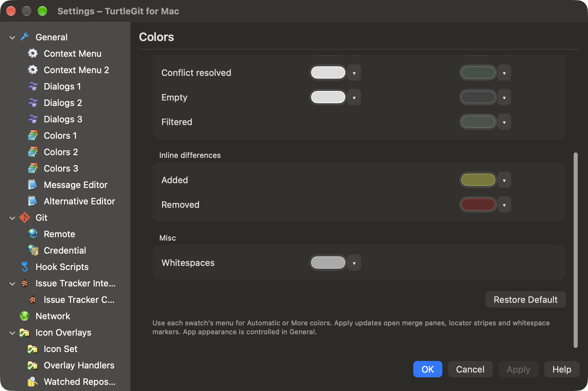
Task: Click the Credential keys icon
Action: (x=33, y=250)
